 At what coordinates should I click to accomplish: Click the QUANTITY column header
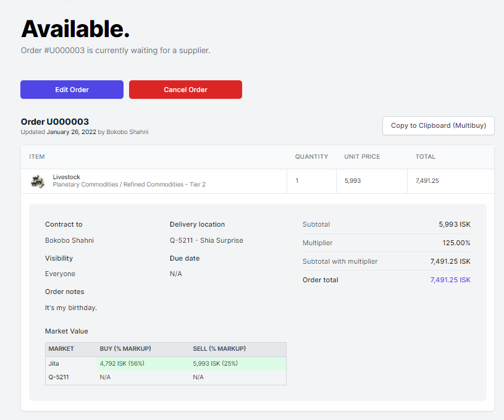coord(311,156)
